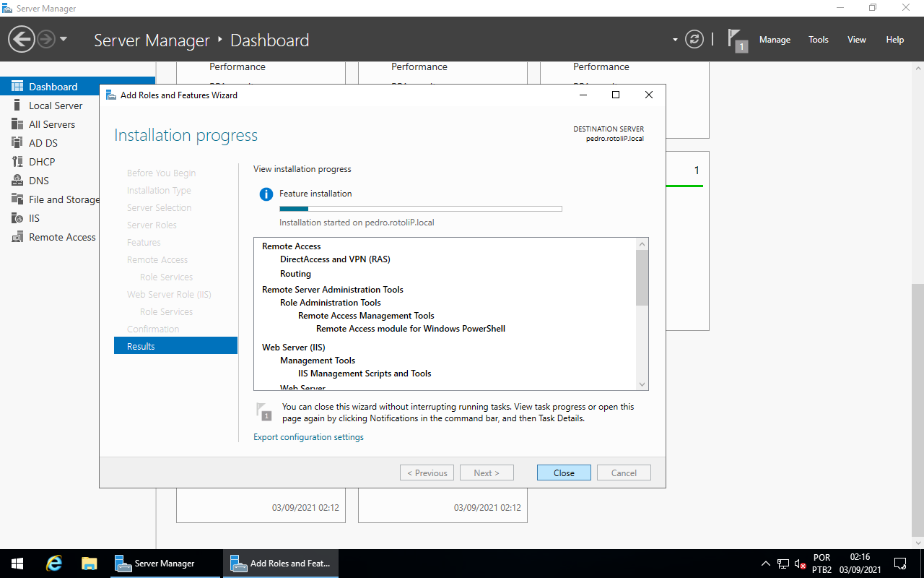Expand dropdown arrow beside the refresh icon

click(675, 40)
